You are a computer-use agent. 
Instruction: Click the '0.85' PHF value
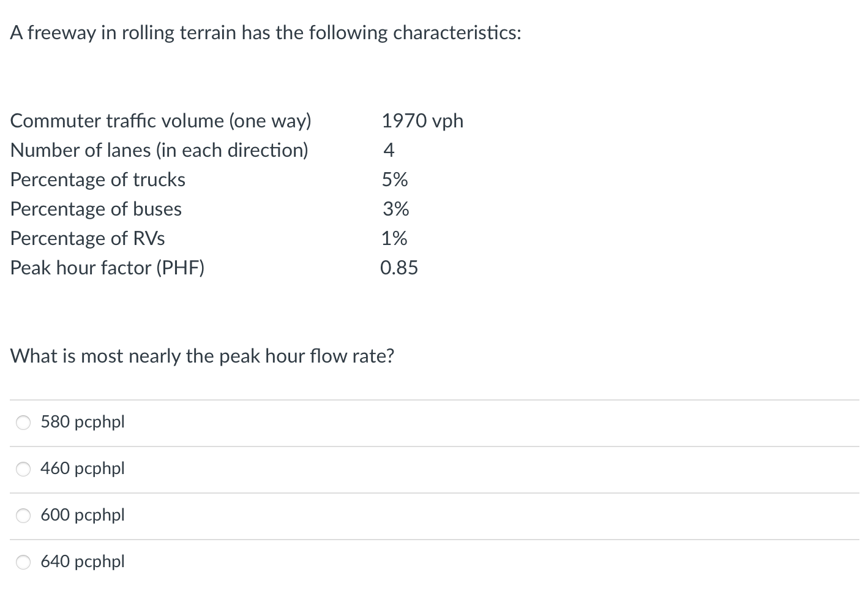(x=399, y=268)
